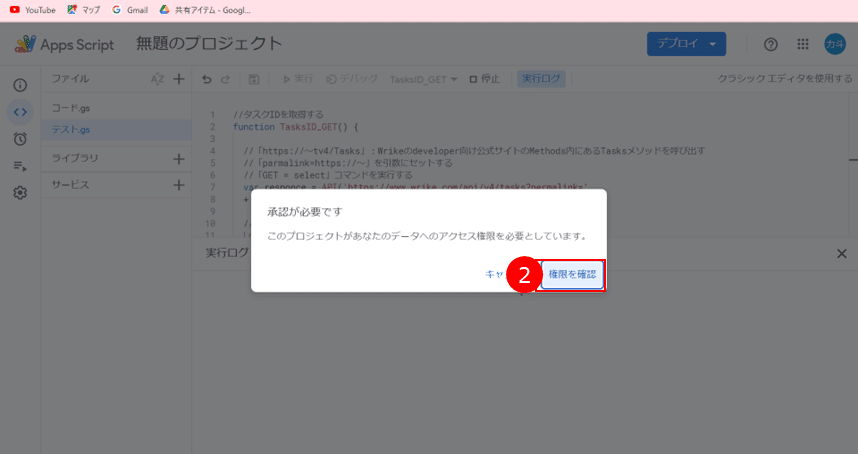Click the 停止 stop button
Viewport: 858px width, 454px height.
pos(485,79)
